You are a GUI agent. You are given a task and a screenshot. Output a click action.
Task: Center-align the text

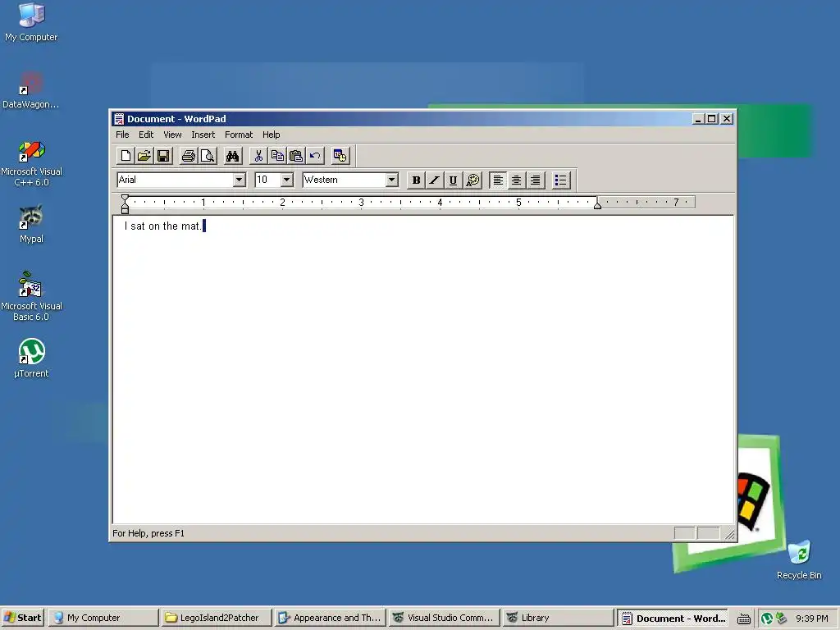click(517, 180)
